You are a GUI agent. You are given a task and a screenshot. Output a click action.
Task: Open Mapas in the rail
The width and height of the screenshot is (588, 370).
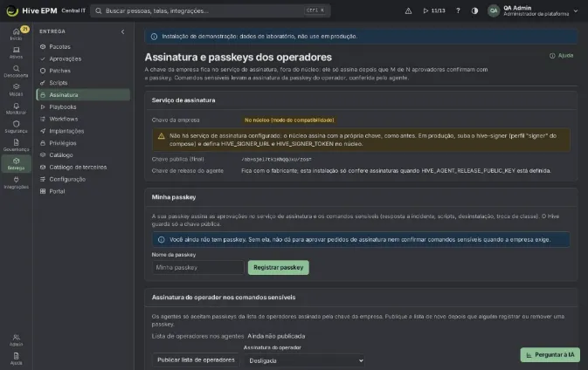point(16,90)
